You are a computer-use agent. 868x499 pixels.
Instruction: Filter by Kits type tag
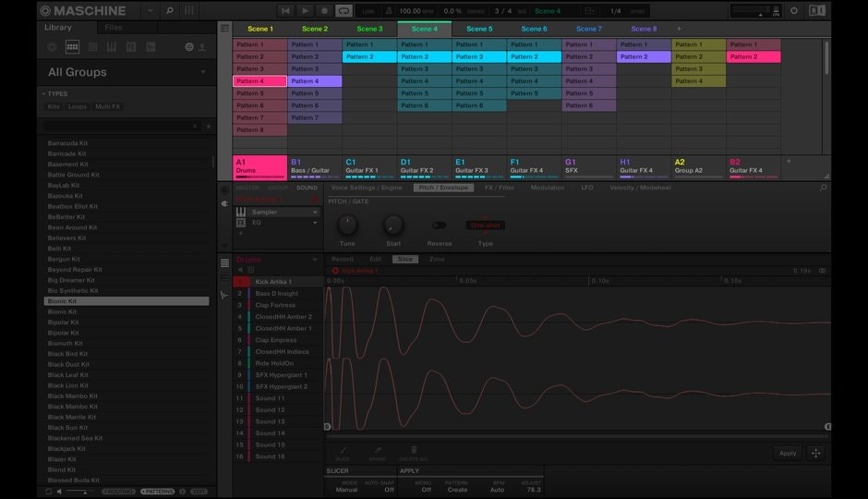click(54, 107)
